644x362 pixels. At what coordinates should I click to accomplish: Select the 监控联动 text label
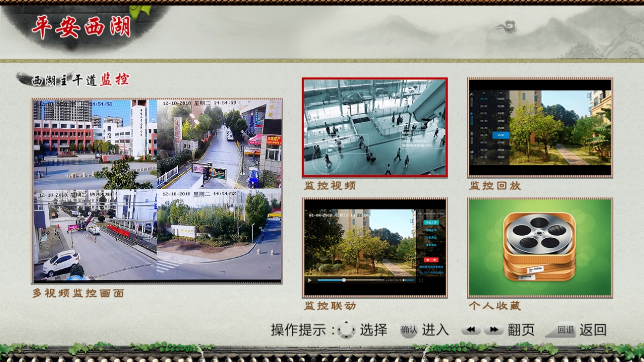pos(330,306)
